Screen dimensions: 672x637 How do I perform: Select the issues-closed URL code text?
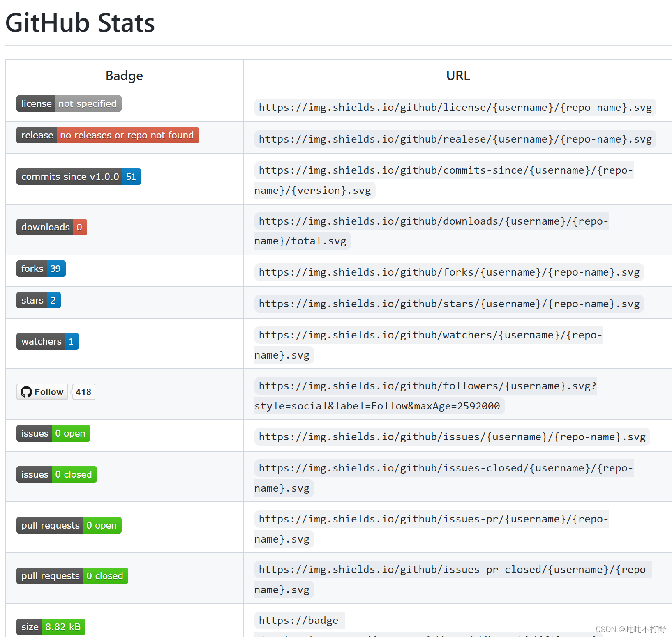coord(444,478)
